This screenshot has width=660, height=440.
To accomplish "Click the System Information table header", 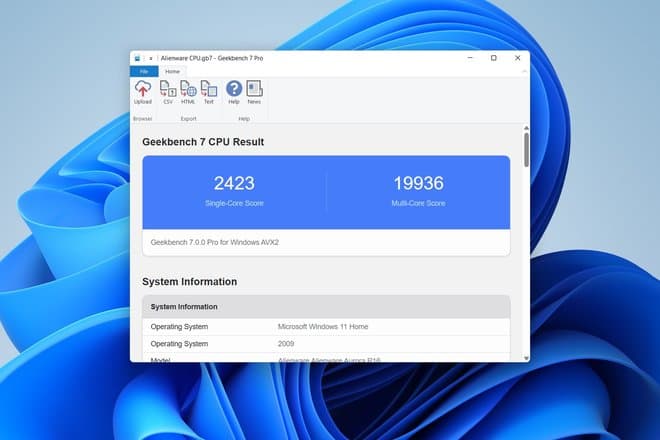I will [326, 307].
